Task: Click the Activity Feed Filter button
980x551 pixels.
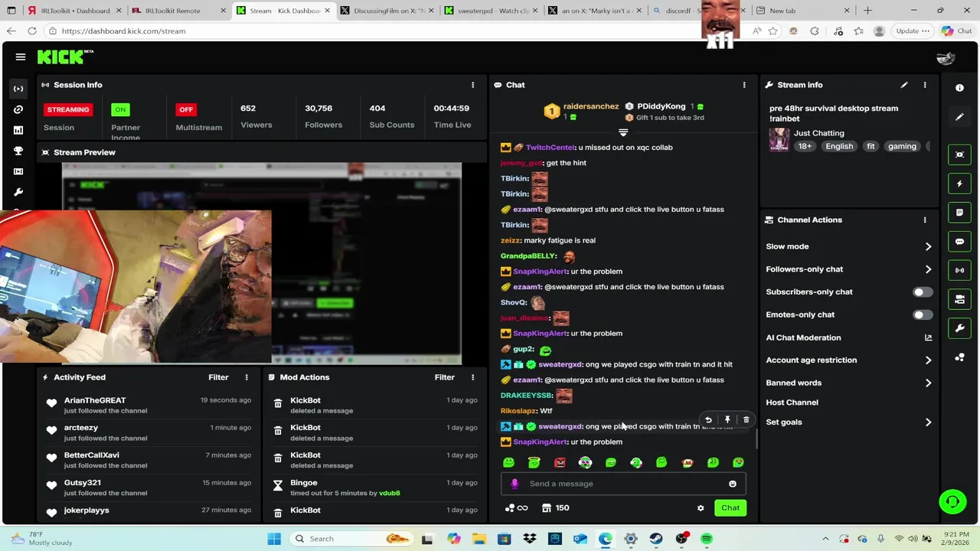Action: click(218, 377)
